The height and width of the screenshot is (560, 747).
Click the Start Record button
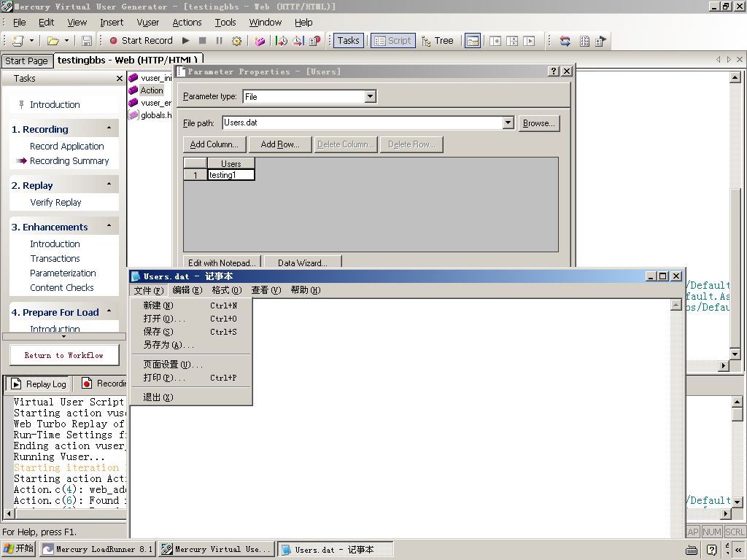pos(141,41)
